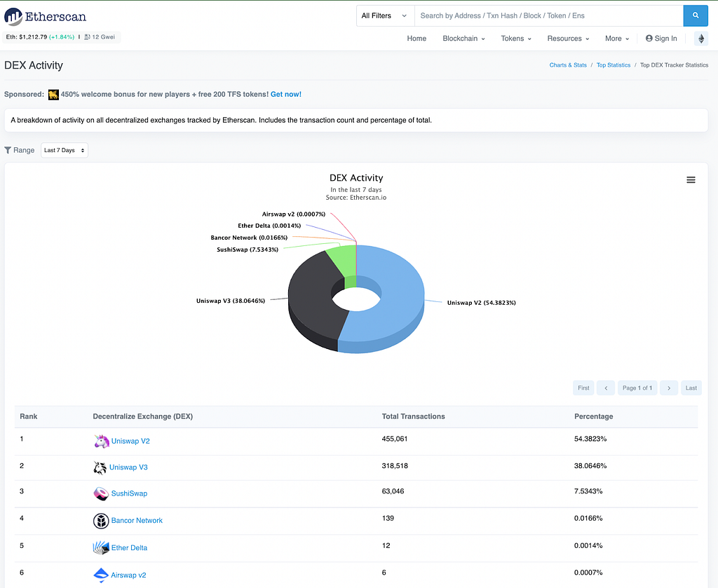Viewport: 718px width, 588px height.
Task: Go to Home in navigation
Action: (416, 39)
